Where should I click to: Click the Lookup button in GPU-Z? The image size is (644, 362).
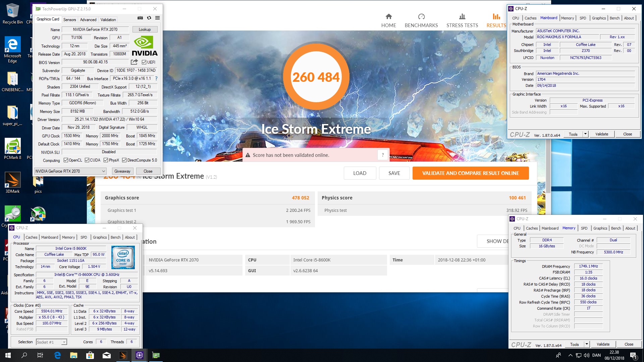tap(145, 29)
